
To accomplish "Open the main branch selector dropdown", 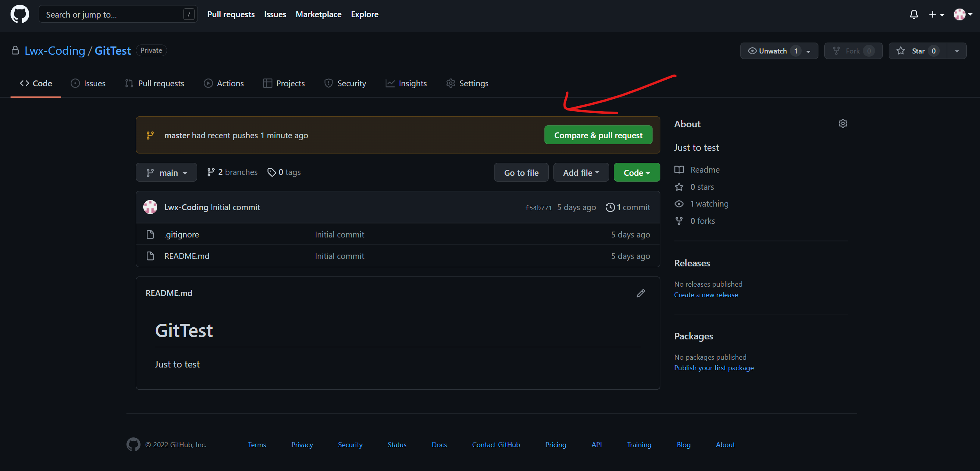I will tap(166, 172).
